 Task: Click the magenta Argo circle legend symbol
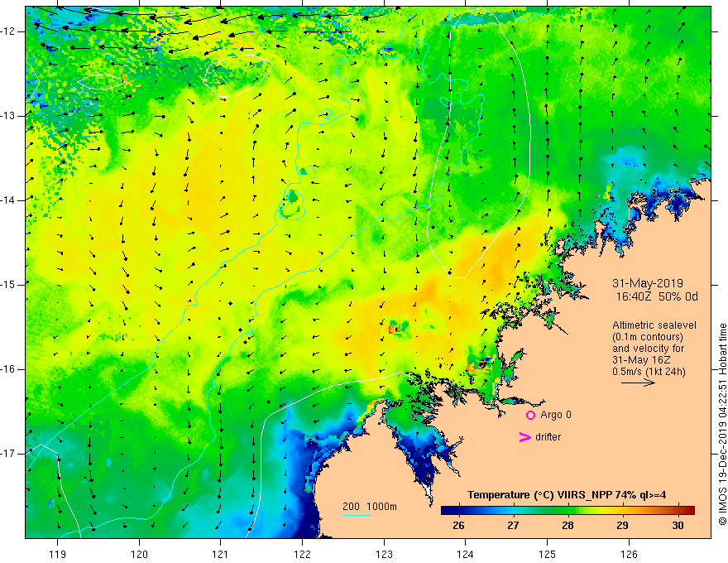pos(530,416)
